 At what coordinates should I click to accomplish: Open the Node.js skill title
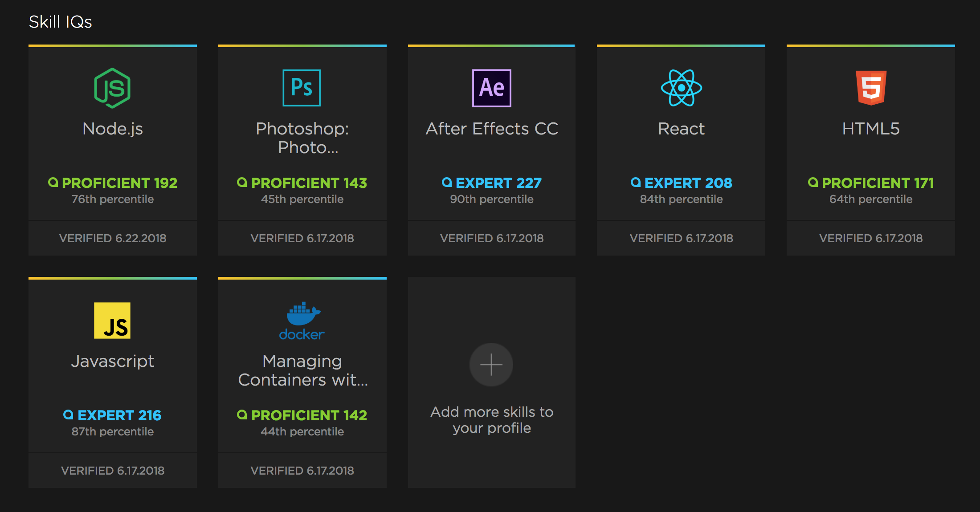click(113, 129)
